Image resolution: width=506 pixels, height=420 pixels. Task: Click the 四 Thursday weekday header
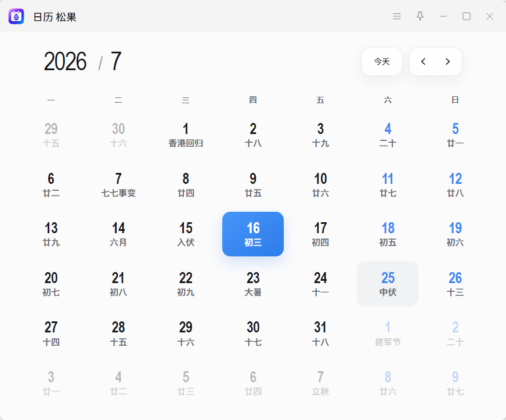click(253, 100)
